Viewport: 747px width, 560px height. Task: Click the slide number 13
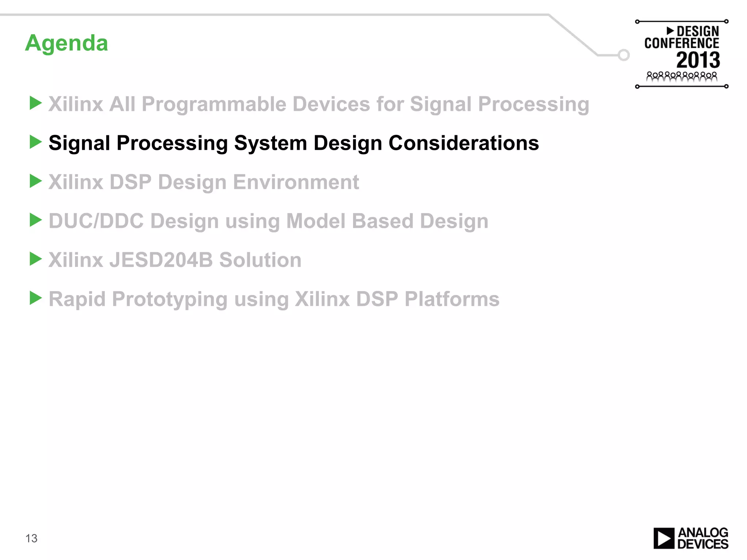pyautogui.click(x=31, y=538)
